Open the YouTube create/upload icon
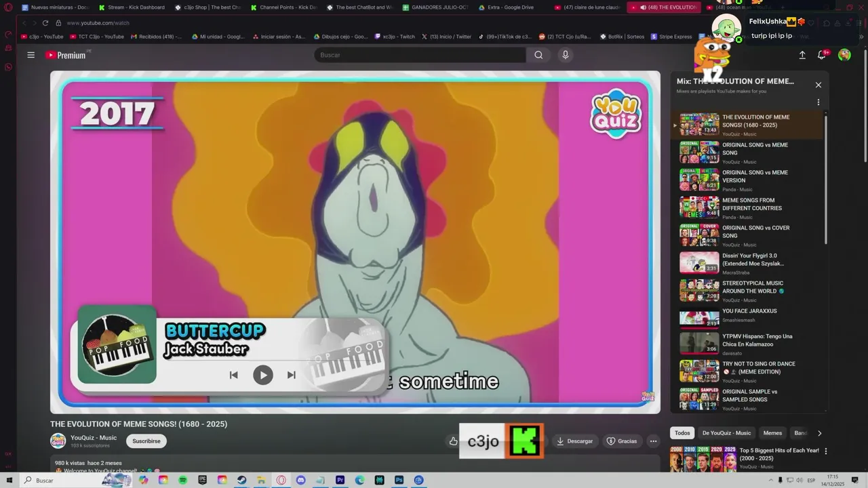868x488 pixels. point(802,55)
